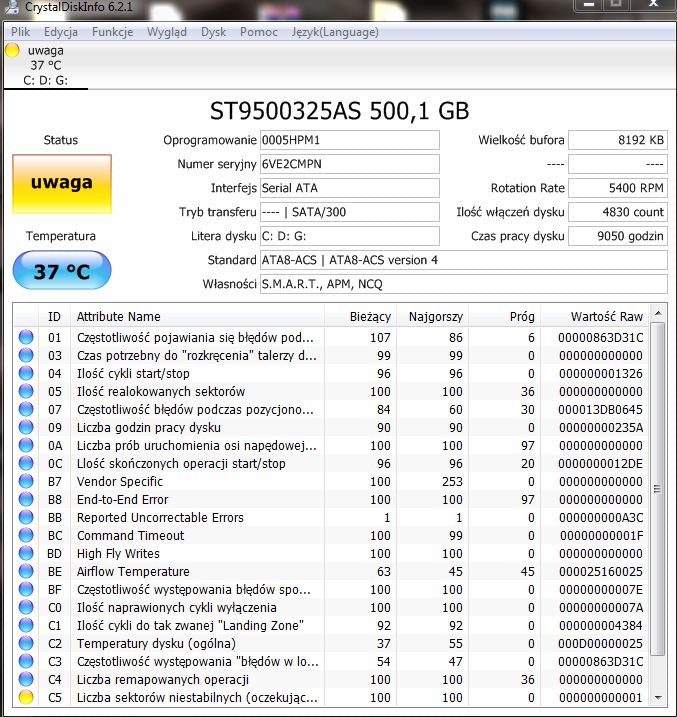Click the Attribute Name column header

(x=197, y=316)
